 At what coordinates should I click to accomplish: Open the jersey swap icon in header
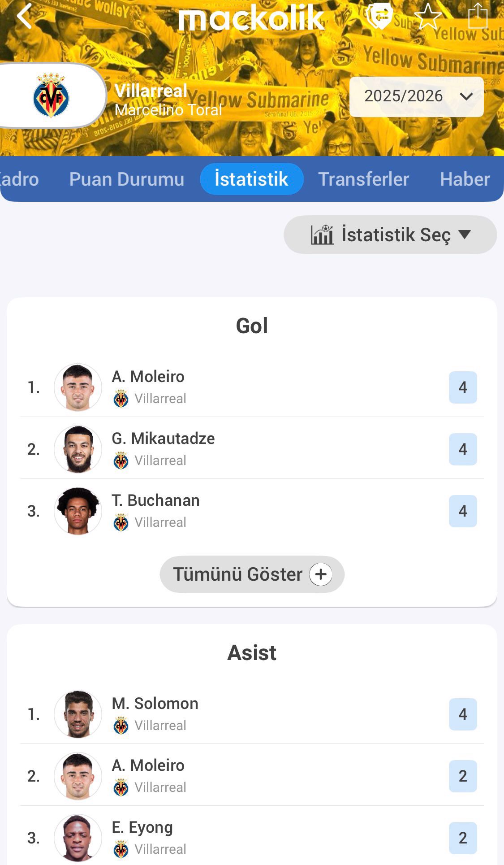coord(379,17)
